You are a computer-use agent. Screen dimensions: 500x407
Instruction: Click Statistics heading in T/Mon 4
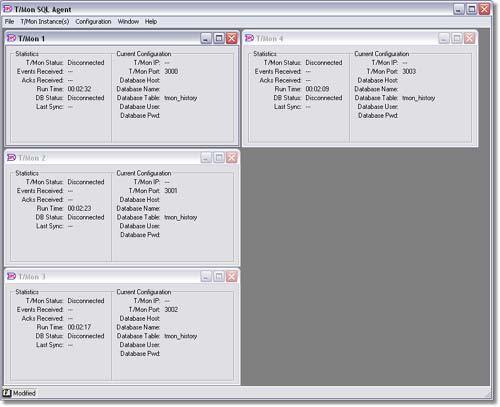(265, 54)
